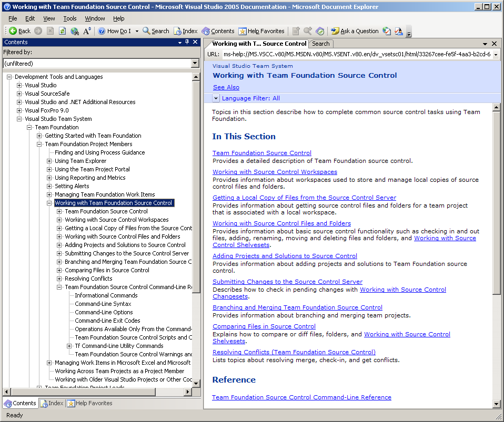Collapse the Visual Studio Team System node
504x422 pixels.
(19, 119)
